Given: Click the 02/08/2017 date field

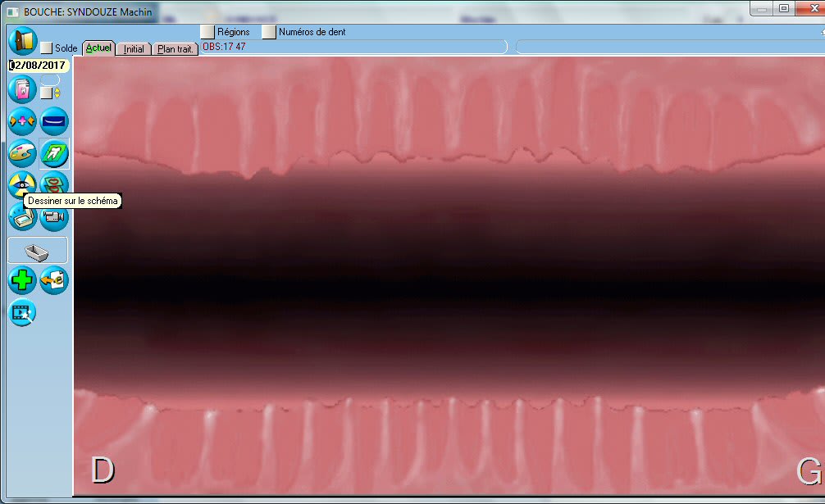Looking at the screenshot, I should pos(38,65).
